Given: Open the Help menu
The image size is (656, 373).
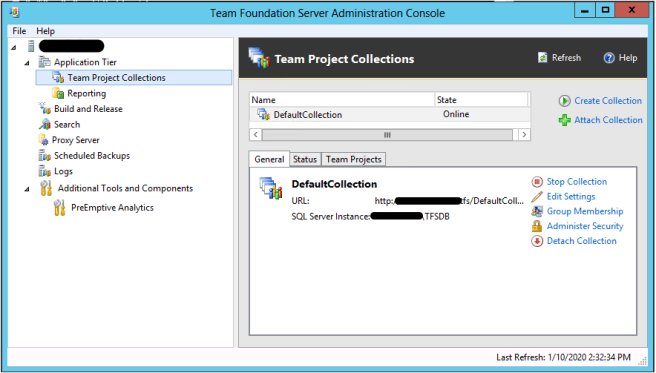Looking at the screenshot, I should point(45,31).
